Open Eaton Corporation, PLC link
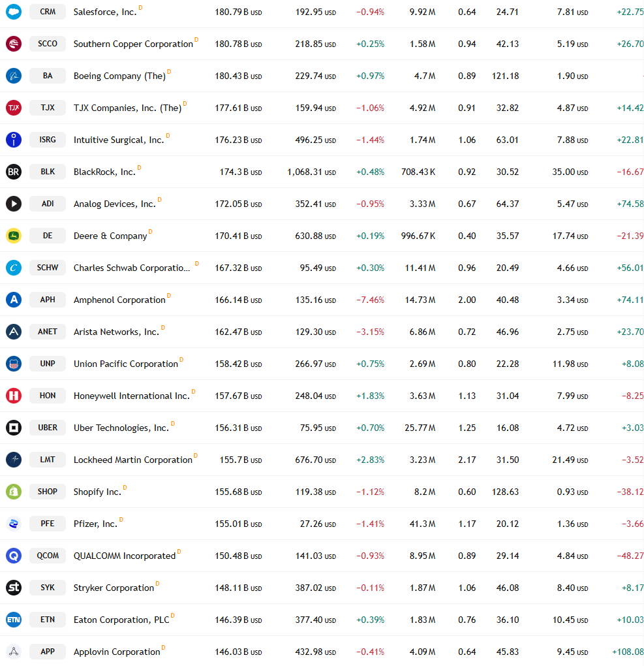Viewport: 644px width, 666px height. (x=121, y=620)
